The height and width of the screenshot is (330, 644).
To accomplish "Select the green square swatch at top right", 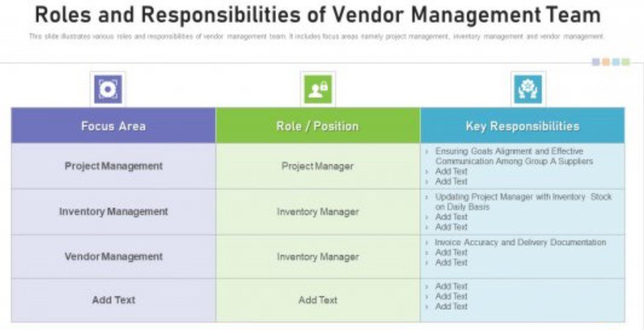I will pyautogui.click(x=626, y=62).
